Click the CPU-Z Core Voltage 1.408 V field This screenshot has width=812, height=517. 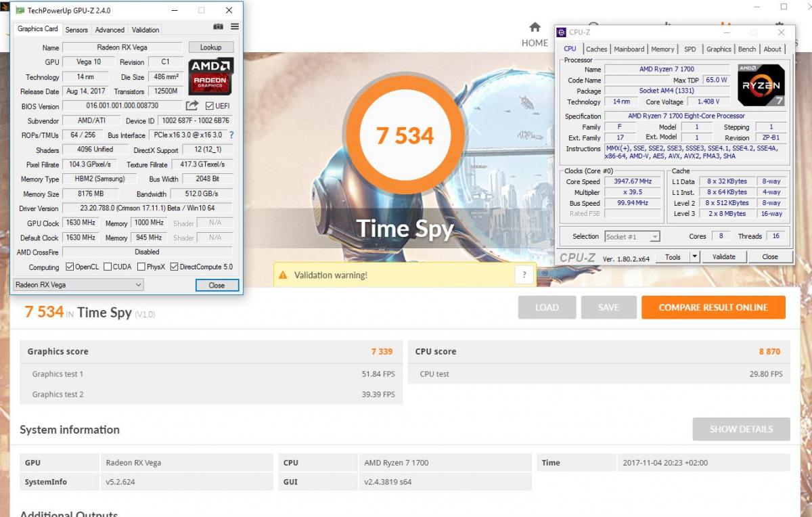tap(708, 102)
